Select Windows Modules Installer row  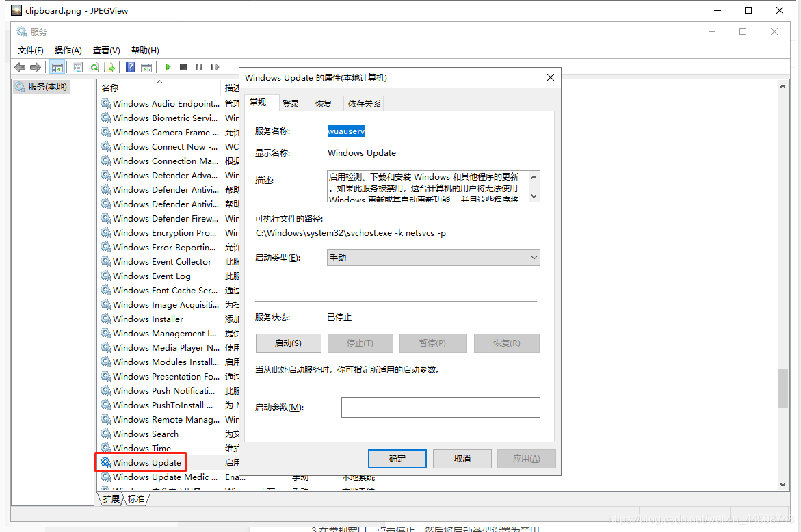click(x=166, y=362)
